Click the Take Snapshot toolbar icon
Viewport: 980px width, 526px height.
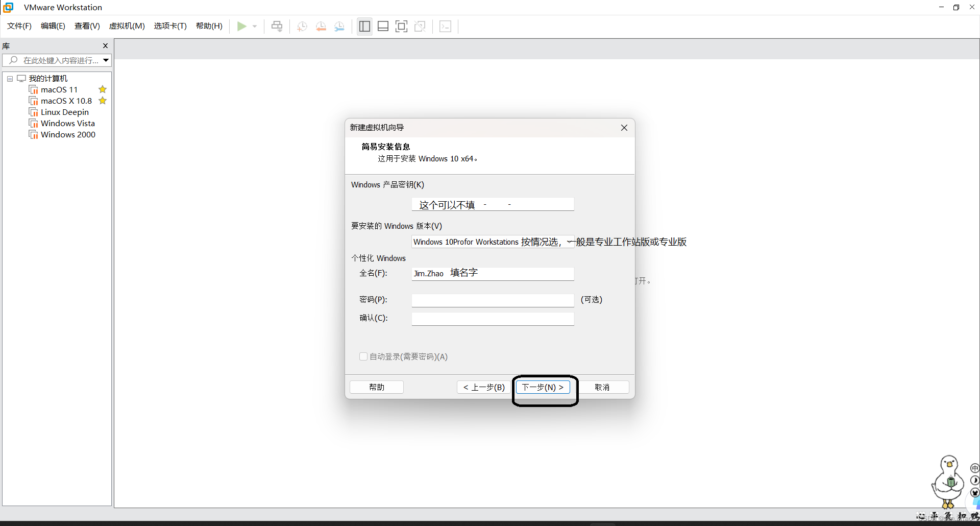tap(302, 27)
